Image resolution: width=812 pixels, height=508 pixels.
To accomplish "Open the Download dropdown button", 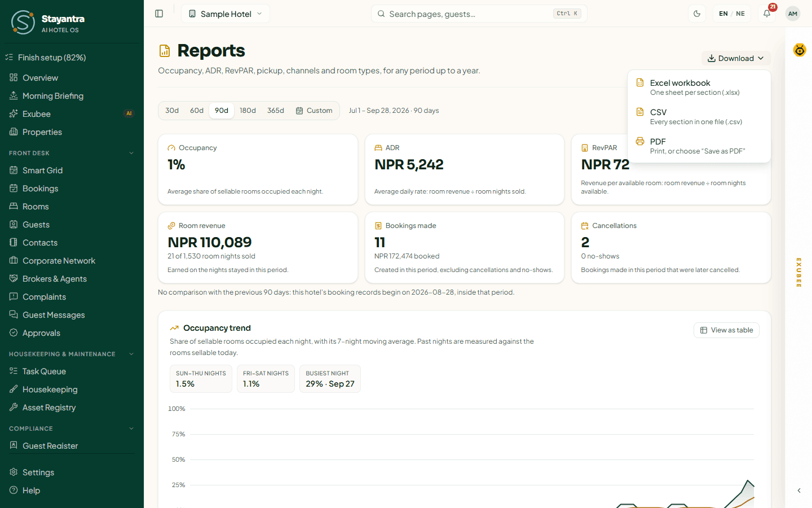I will tap(736, 58).
